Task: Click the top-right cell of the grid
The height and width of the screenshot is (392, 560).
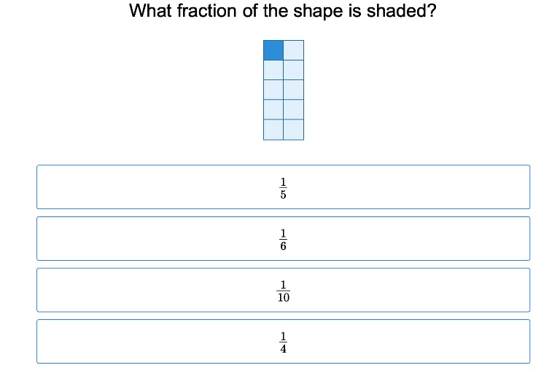Action: tap(293, 50)
